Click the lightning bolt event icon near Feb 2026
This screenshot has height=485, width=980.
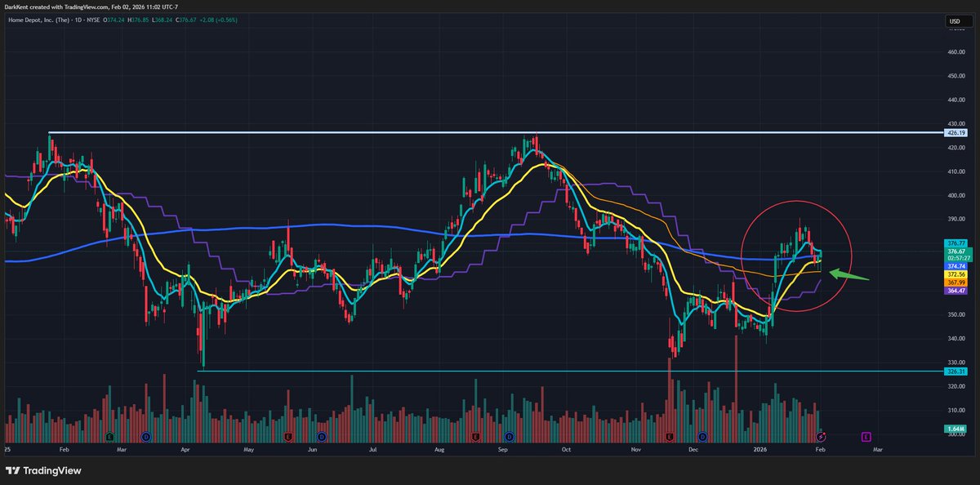click(822, 437)
